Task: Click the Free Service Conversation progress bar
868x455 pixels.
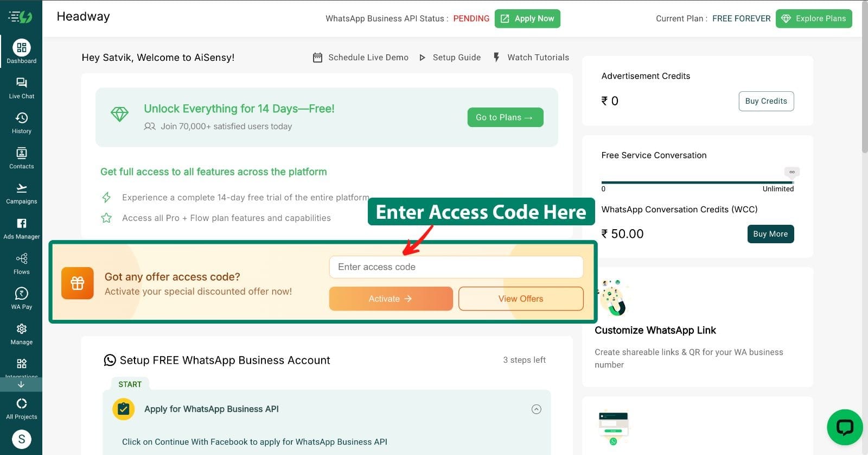Action: point(698,182)
